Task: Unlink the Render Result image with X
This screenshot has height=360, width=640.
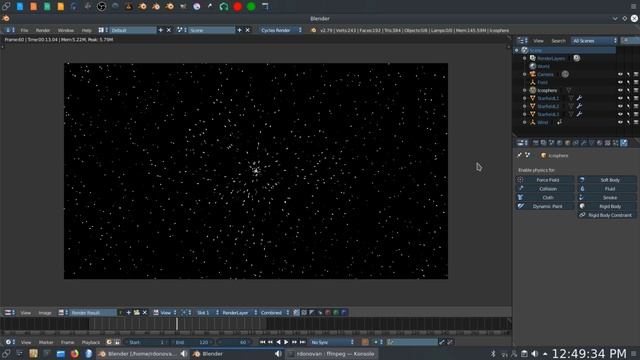Action: click(144, 313)
